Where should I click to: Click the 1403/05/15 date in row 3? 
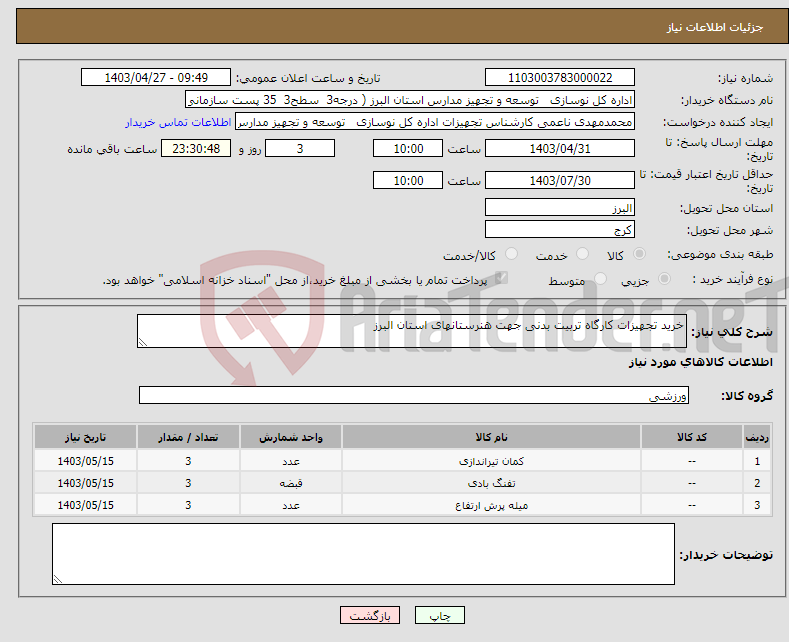tap(85, 505)
